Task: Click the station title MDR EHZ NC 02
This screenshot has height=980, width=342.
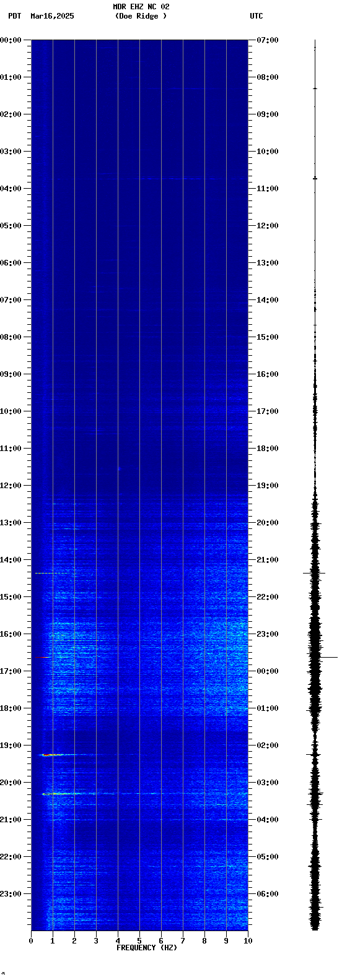Action: pos(141,7)
